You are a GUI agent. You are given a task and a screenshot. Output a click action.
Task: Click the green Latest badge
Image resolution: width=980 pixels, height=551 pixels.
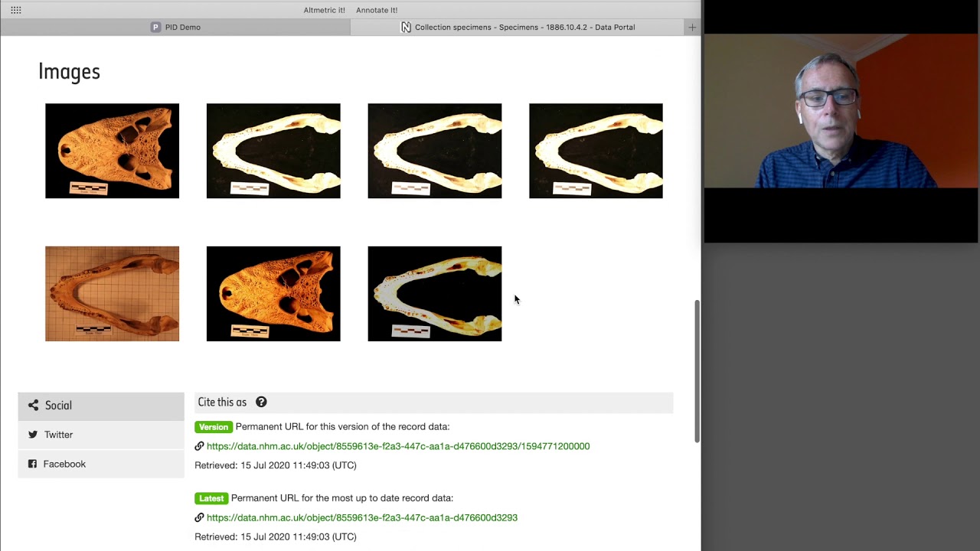211,498
